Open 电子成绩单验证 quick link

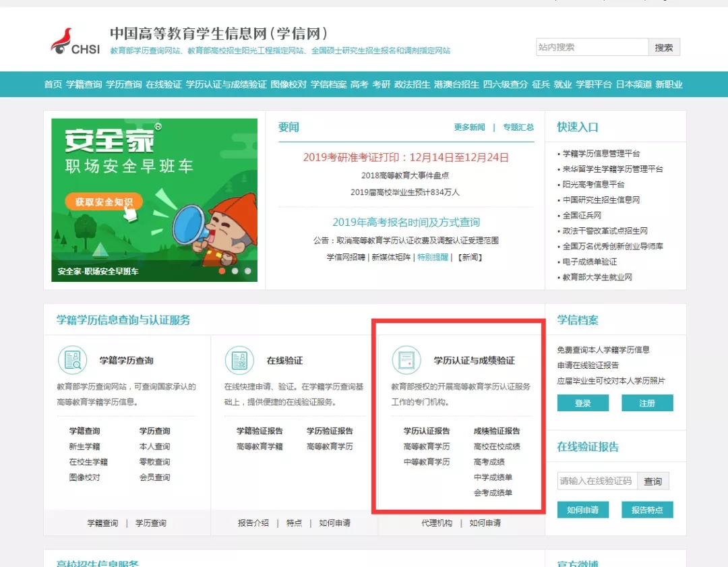click(x=590, y=262)
